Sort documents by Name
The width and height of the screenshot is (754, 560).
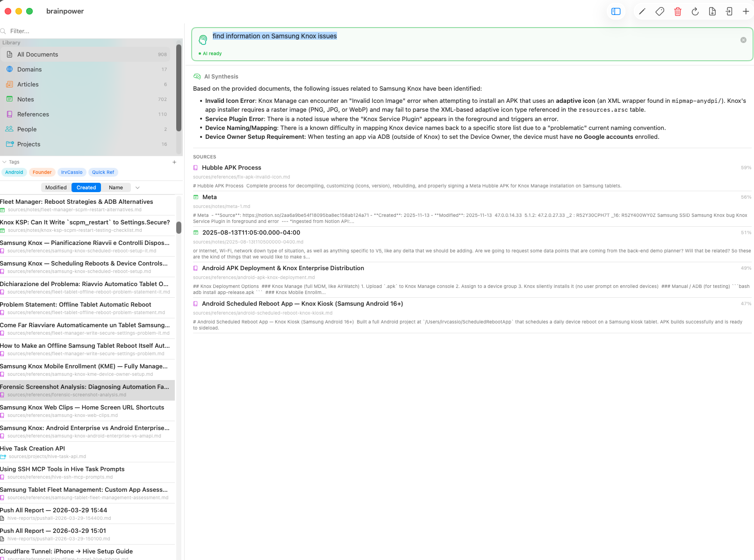[116, 188]
